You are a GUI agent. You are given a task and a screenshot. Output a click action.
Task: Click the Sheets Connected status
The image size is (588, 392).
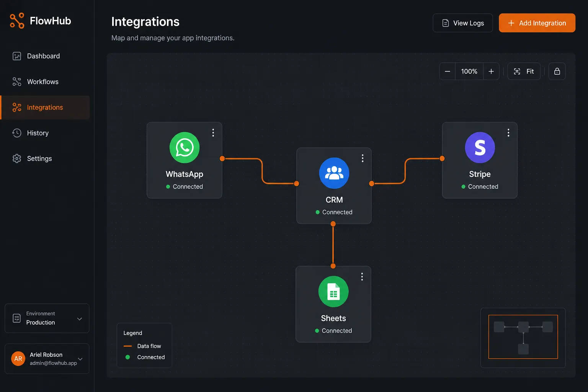[333, 331]
